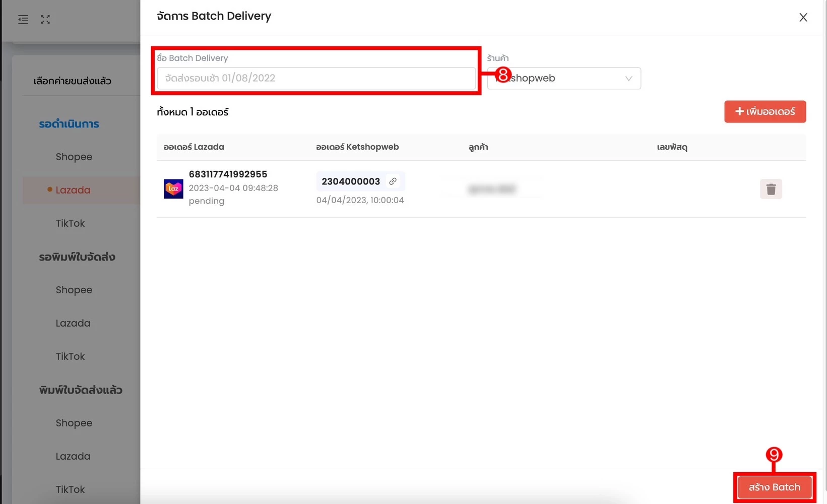The width and height of the screenshot is (827, 504).
Task: Open Shopee under รอพิมพ์ใบจัดส่ง section
Action: [74, 290]
